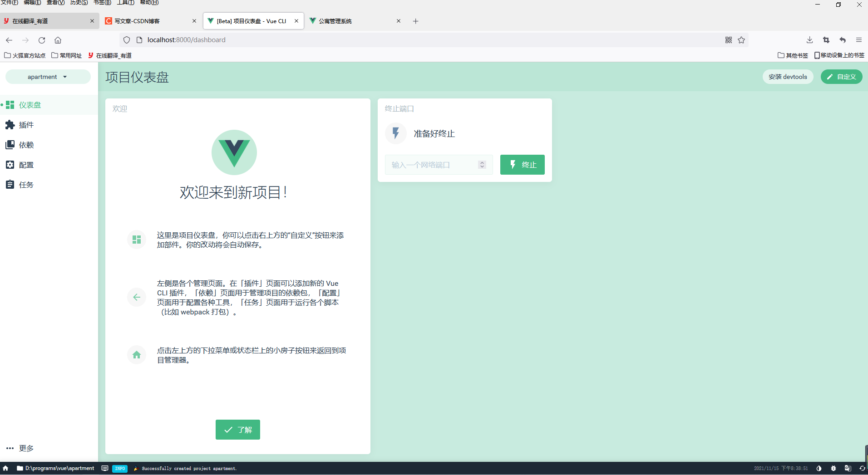This screenshot has height=475, width=868.
Task: Open the 在线翻译_有道 bookmark
Action: click(110, 55)
